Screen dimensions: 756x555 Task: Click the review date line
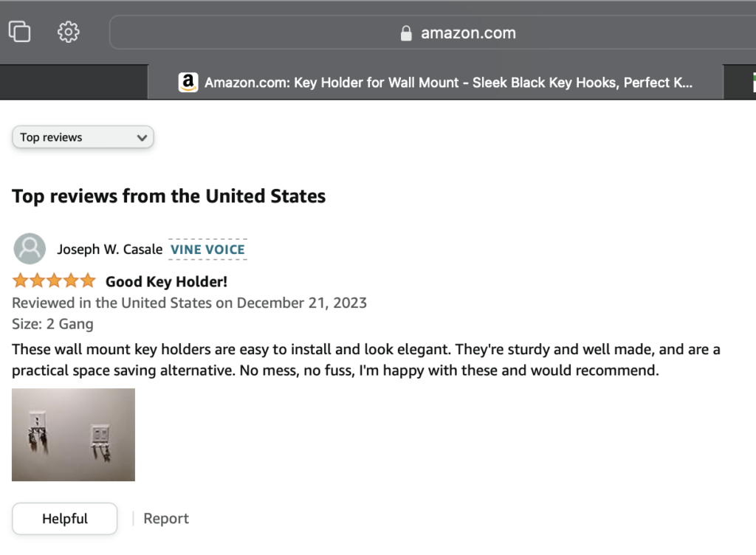[189, 303]
